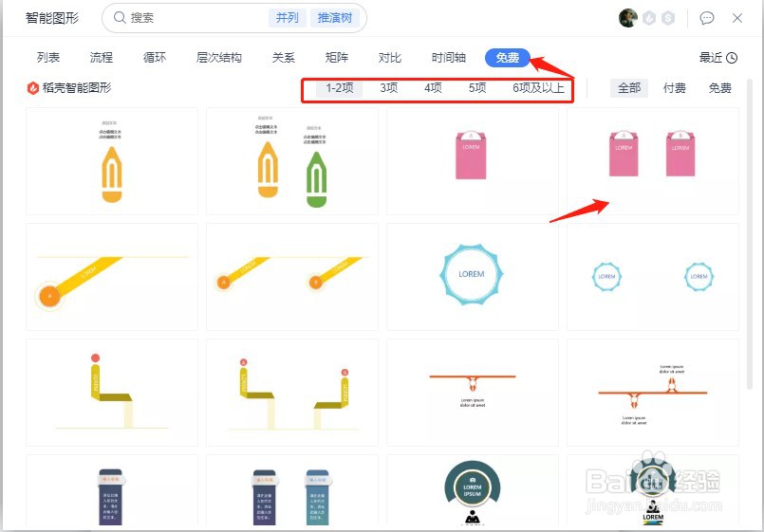
Task: Choose the single yellow diagonal bar template
Action: [x=112, y=277]
